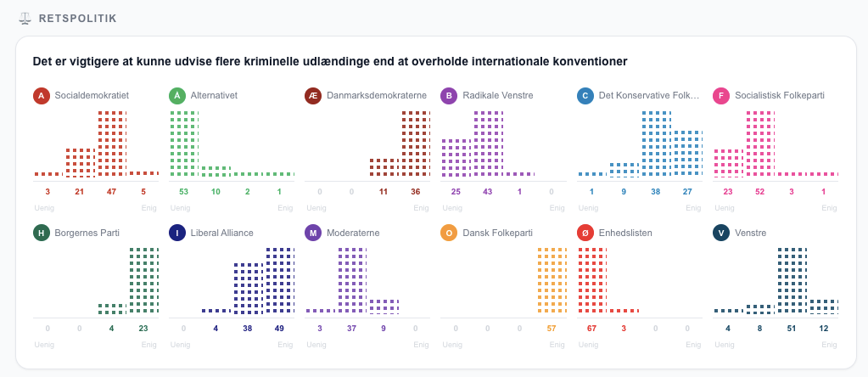Click the scales icon beside Retspolitik
Viewport: 868px width, 377px height.
pyautogui.click(x=25, y=19)
